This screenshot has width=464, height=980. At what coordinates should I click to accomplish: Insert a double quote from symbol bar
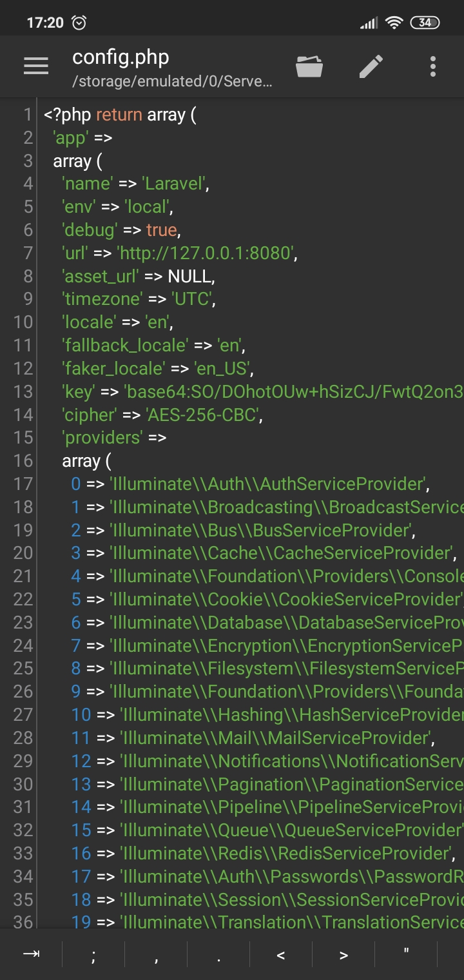pyautogui.click(x=406, y=954)
